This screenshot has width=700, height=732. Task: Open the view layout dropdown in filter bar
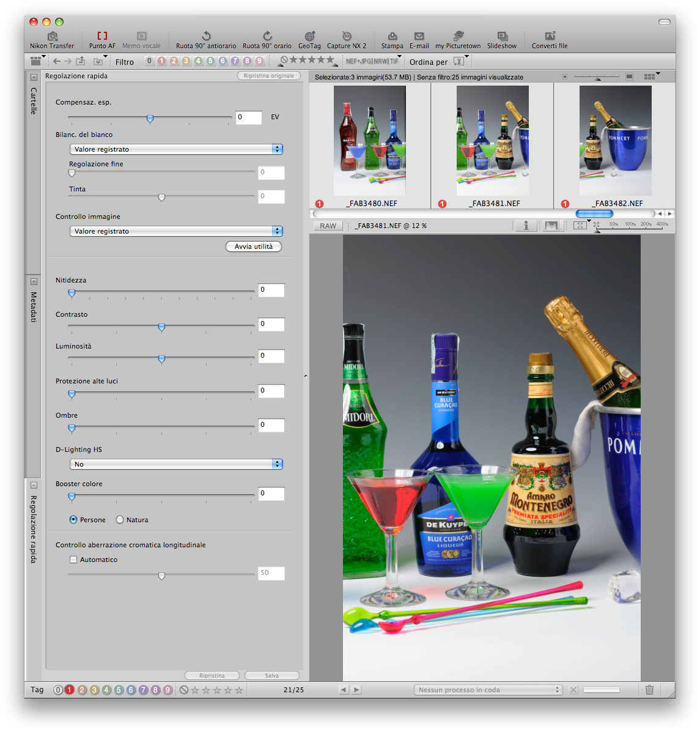[x=37, y=61]
